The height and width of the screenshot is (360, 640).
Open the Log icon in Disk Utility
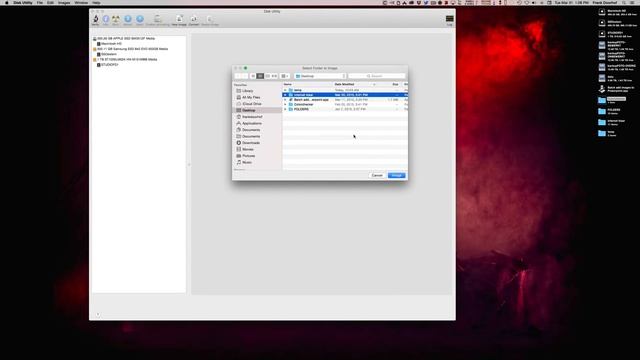tap(449, 20)
